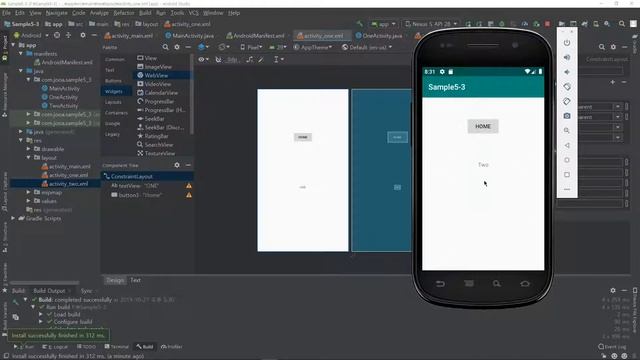This screenshot has height=360, width=640.
Task: Open the Logcat tool window
Action: (56, 347)
